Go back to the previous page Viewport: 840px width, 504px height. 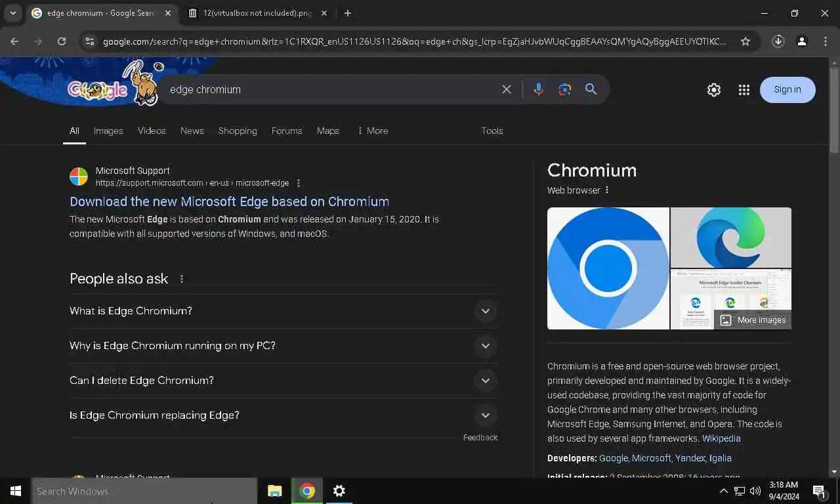click(x=14, y=41)
